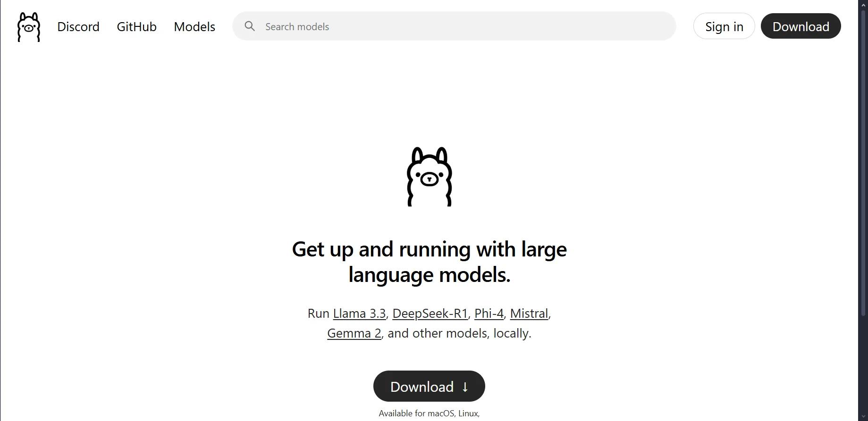Open the Llama 3.3 model link
The height and width of the screenshot is (421, 868).
[x=359, y=314]
